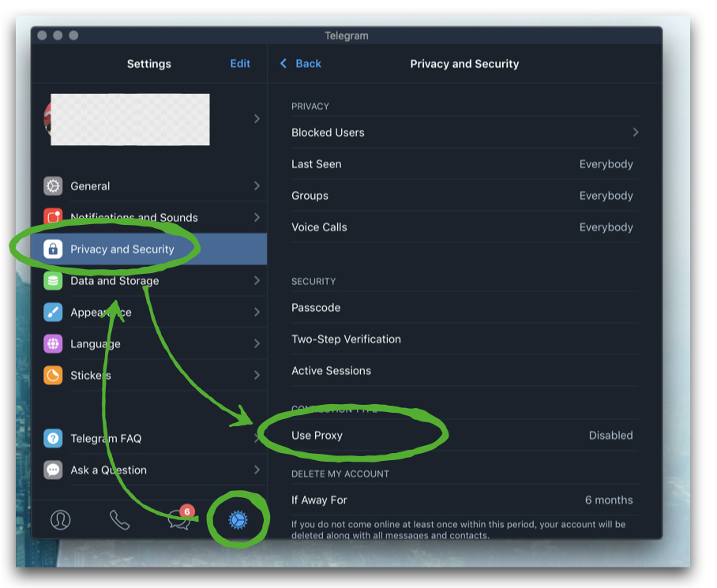Click the Ask a Question chat icon
717x588 pixels.
53,470
